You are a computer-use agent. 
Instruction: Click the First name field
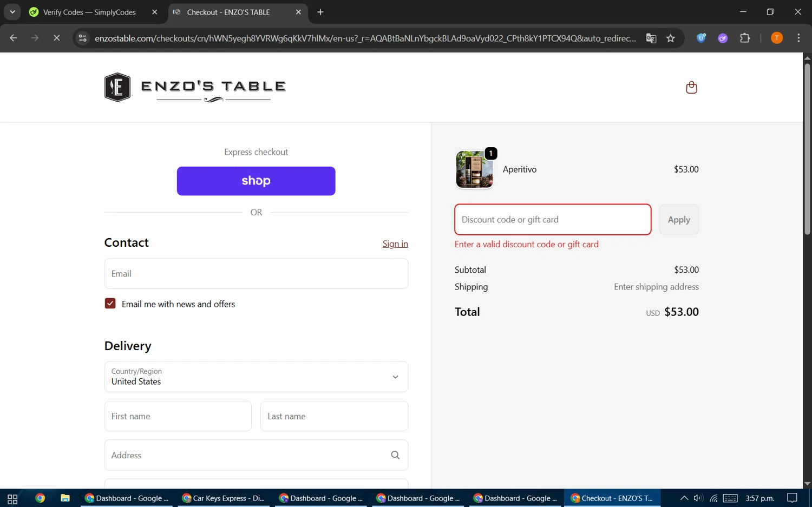click(x=178, y=416)
